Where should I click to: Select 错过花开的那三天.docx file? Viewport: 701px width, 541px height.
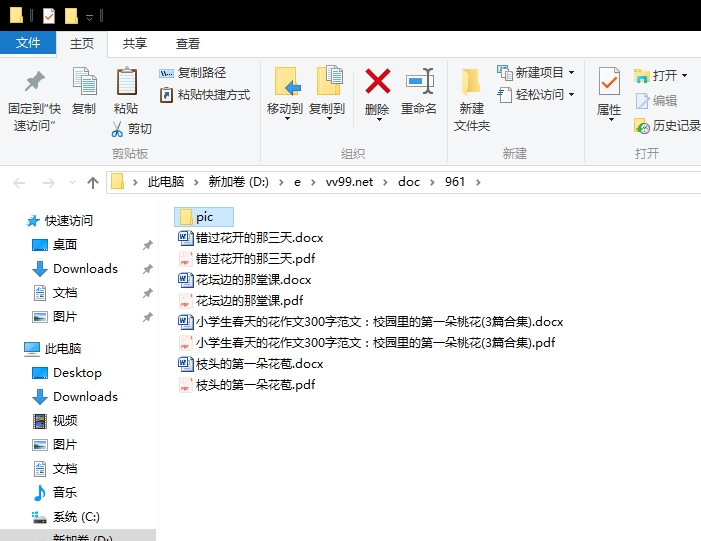point(251,237)
